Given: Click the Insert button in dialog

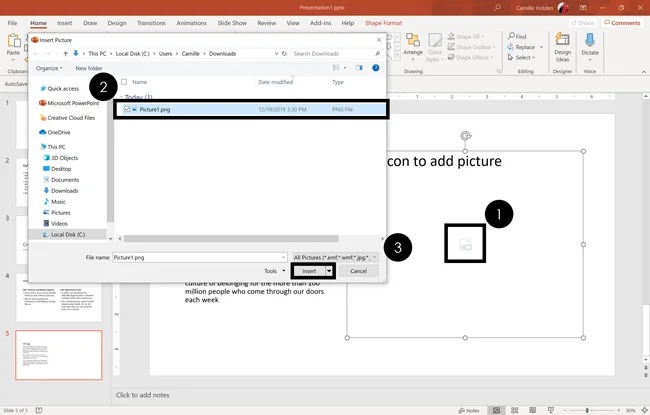Looking at the screenshot, I should (x=309, y=271).
